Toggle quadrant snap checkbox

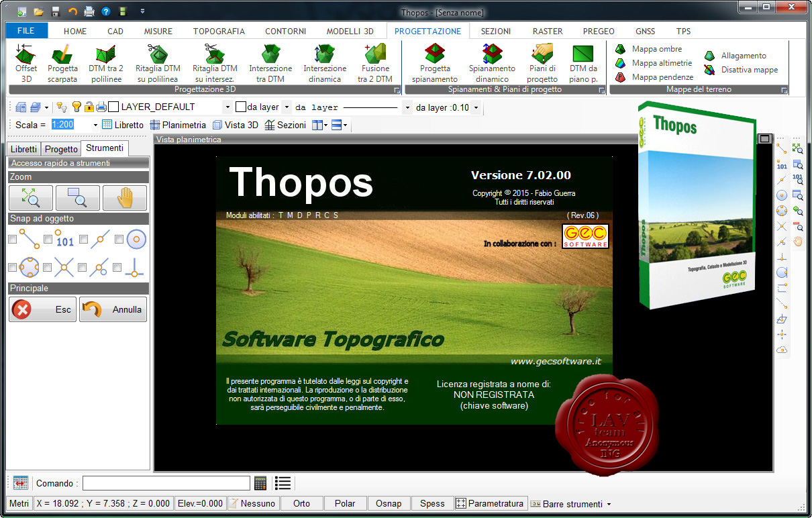tap(13, 267)
